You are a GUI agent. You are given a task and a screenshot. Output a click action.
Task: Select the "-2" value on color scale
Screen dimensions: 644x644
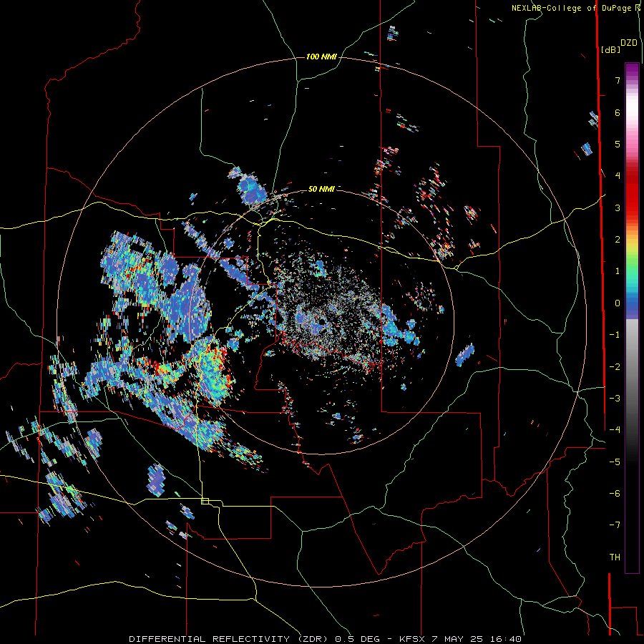coord(615,367)
